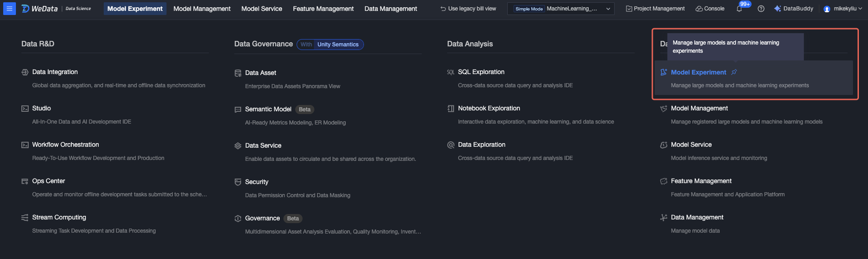Click the Data Integration icon
The height and width of the screenshot is (259, 868).
pyautogui.click(x=25, y=72)
